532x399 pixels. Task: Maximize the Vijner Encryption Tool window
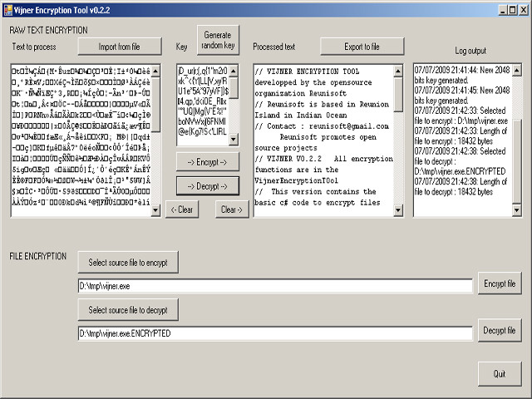(x=513, y=10)
